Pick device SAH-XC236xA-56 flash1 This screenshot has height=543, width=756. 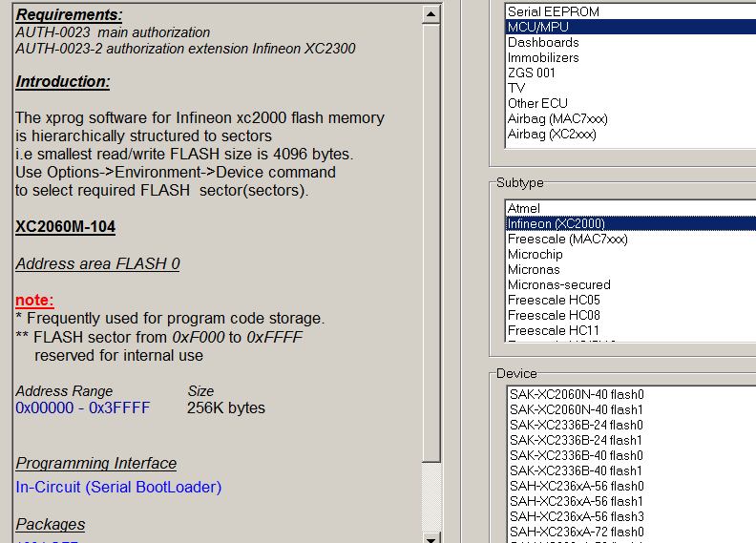[632, 501]
